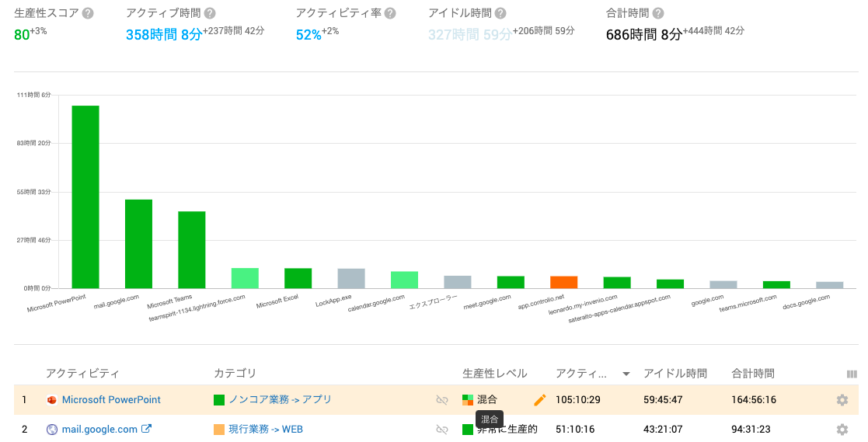The width and height of the screenshot is (868, 442).
Task: Toggle sort arrow on アクティブ column
Action: (x=626, y=374)
